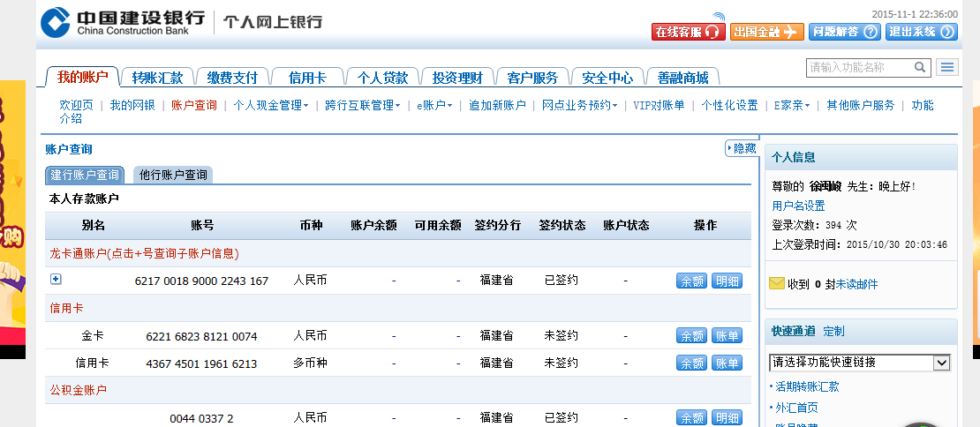Open the 欢迎页 submenu link
Image resolution: width=980 pixels, height=427 pixels.
point(76,106)
